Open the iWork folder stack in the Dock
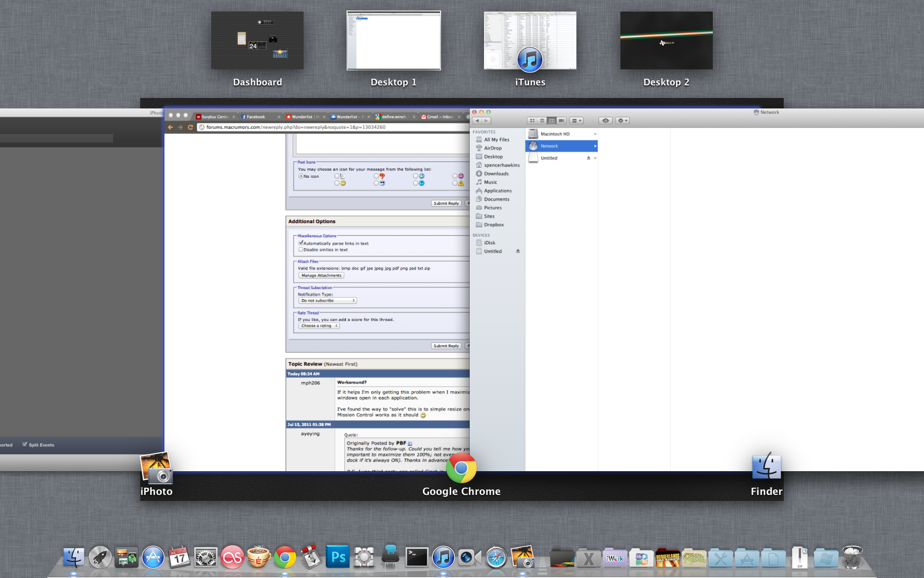This screenshot has height=578, width=924. (x=615, y=558)
